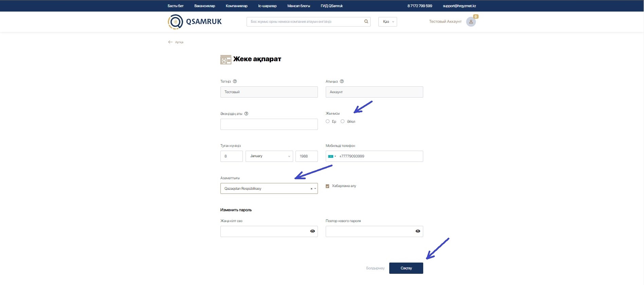
Task: Select the Ер gender radio button
Action: point(328,121)
